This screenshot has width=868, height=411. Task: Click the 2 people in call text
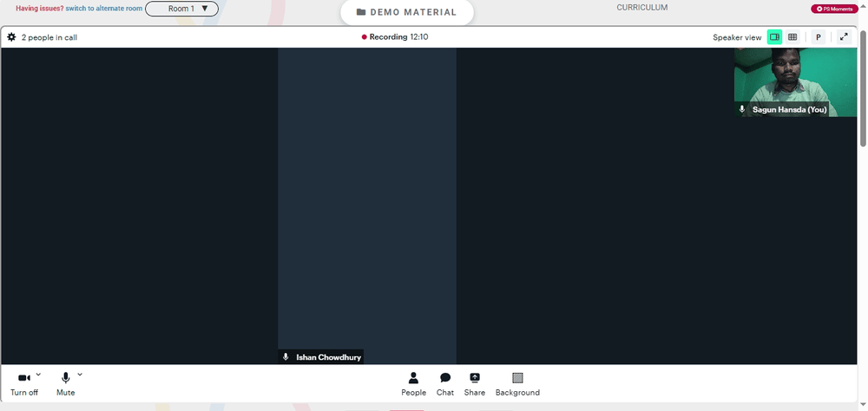[x=49, y=37]
